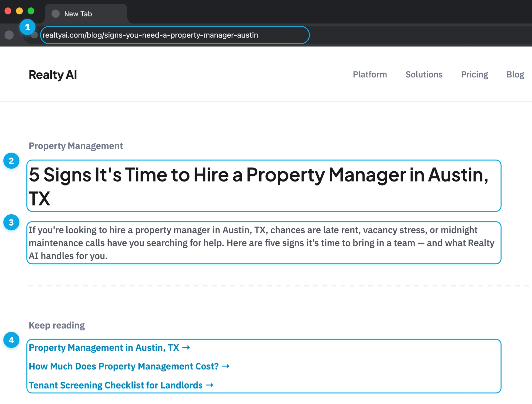Viewport: 532px width, 404px height.
Task: Open Tenant Screening Checklist for Landlords link
Action: tap(121, 385)
